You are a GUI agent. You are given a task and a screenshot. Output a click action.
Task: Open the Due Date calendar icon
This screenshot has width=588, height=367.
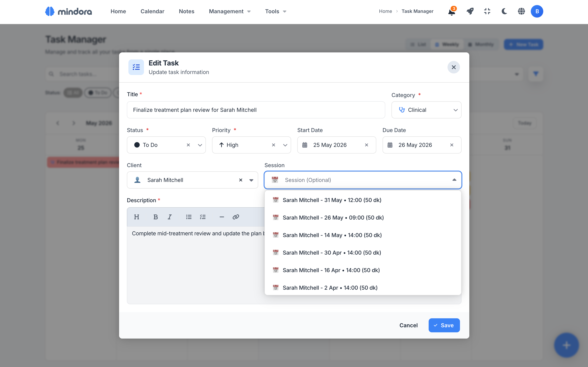click(390, 145)
